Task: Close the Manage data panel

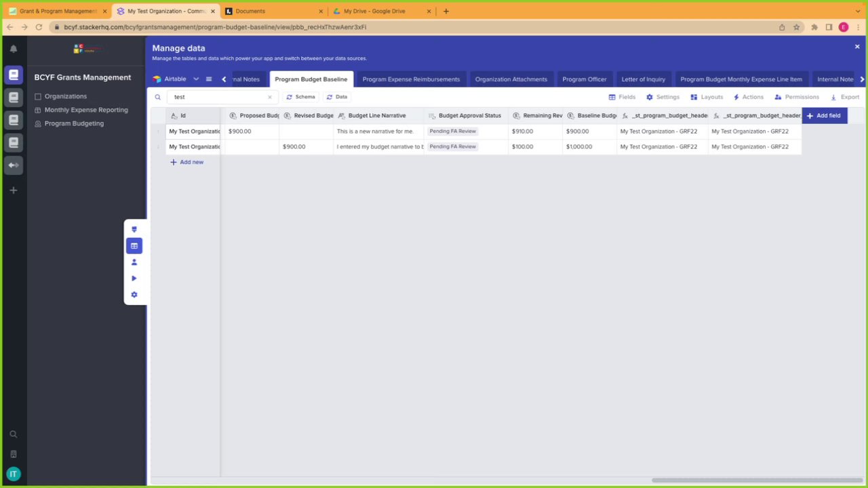Action: [857, 47]
